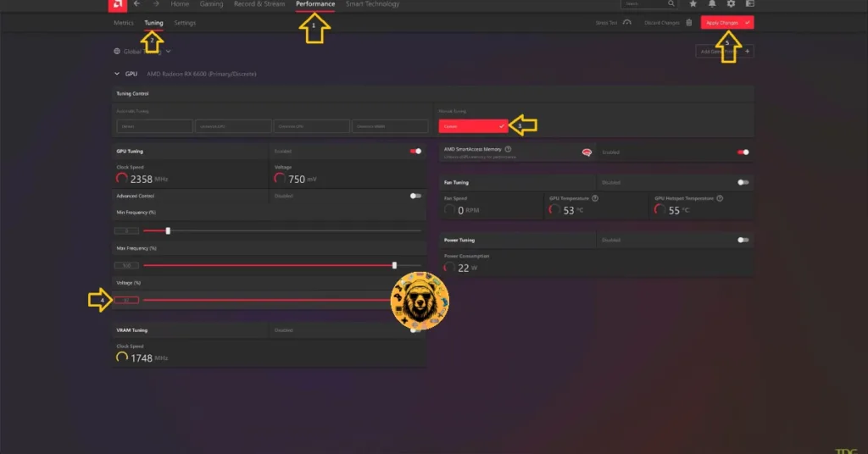Open favorites via the star icon
Screen dimensions: 868x454
click(x=693, y=4)
